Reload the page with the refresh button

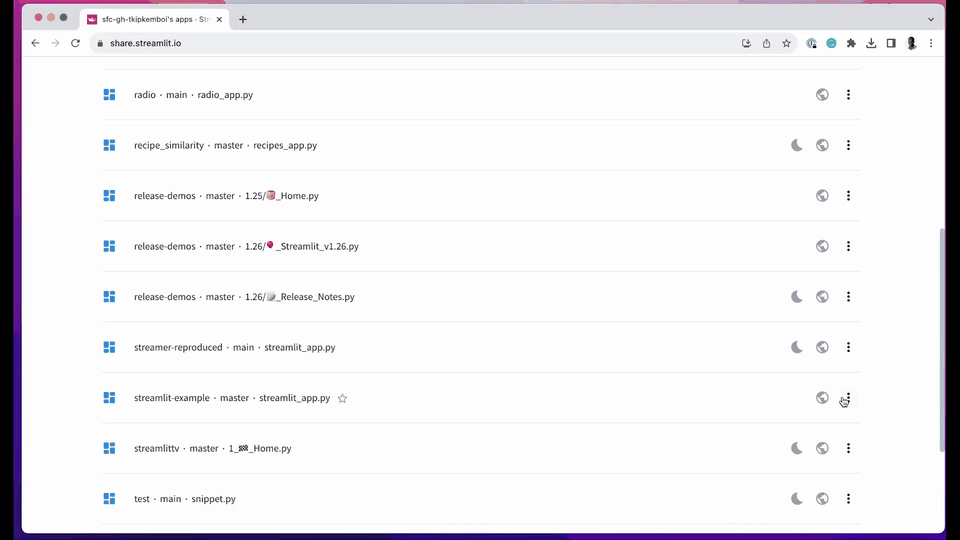pos(75,43)
